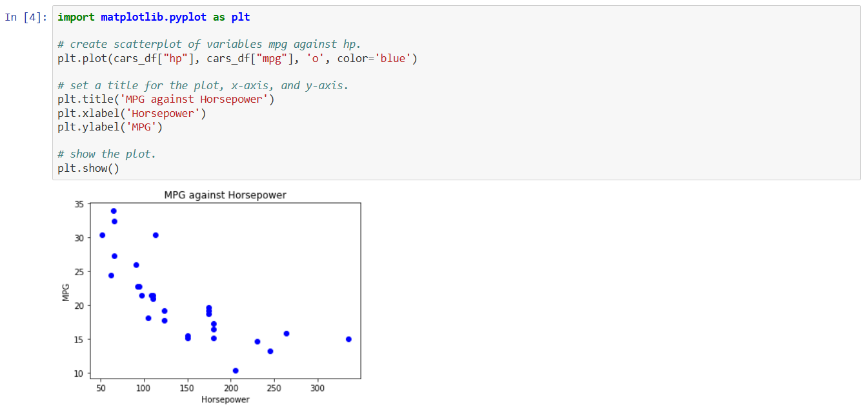Click the 'blue' color string in the code
Screen dimensions: 868x409
tap(393, 59)
